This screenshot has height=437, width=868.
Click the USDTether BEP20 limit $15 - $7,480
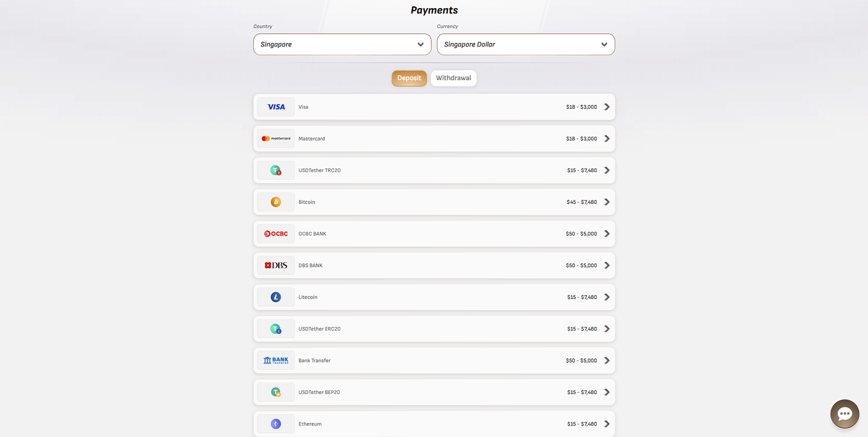click(582, 392)
